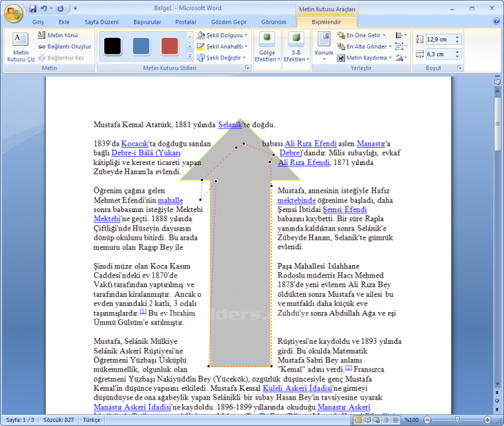Select the Biçimlendir tab
Screen dimensions: 504x426
[x=327, y=22]
